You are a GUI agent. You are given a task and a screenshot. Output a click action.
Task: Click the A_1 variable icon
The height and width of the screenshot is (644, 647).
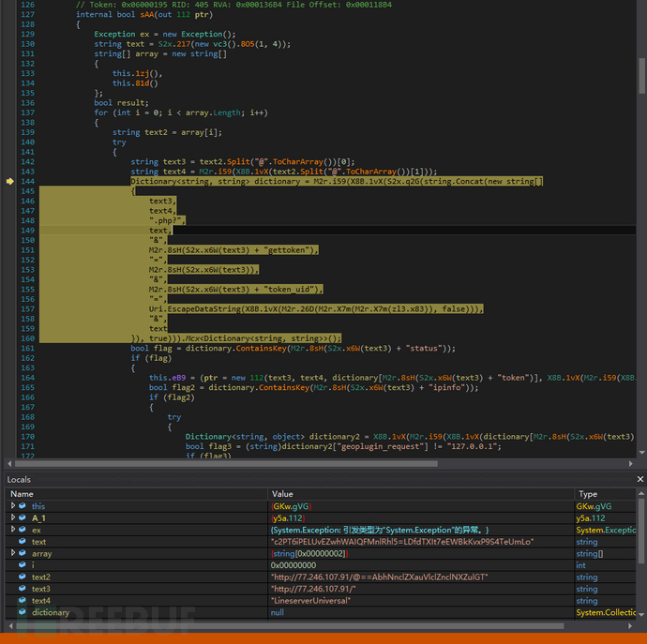pos(23,517)
